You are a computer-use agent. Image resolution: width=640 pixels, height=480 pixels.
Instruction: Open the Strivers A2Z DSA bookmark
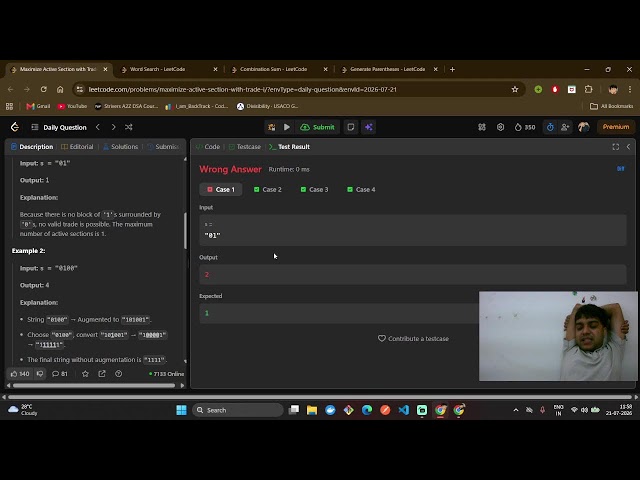point(126,106)
